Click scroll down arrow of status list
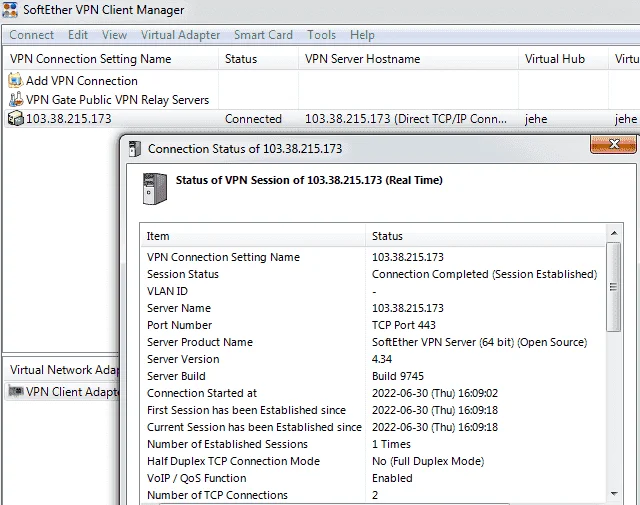 point(613,494)
